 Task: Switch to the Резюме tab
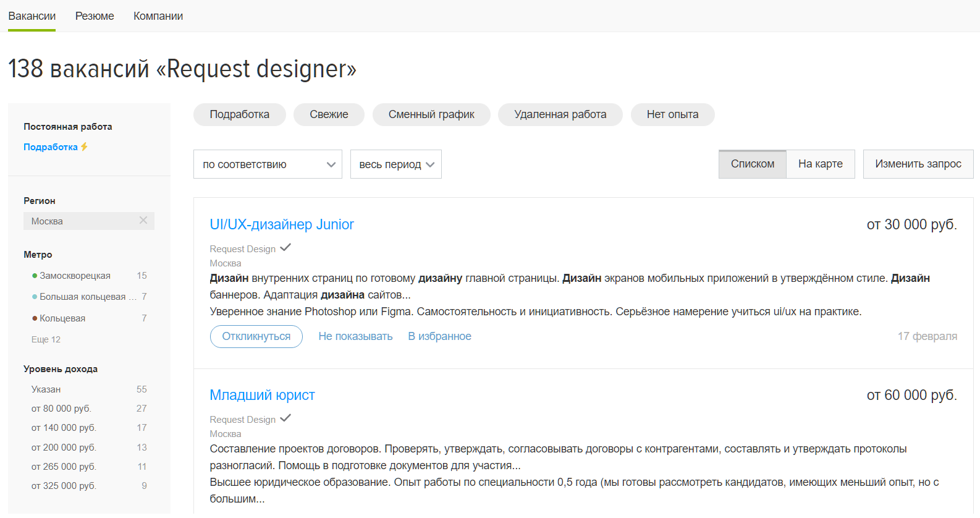95,16
